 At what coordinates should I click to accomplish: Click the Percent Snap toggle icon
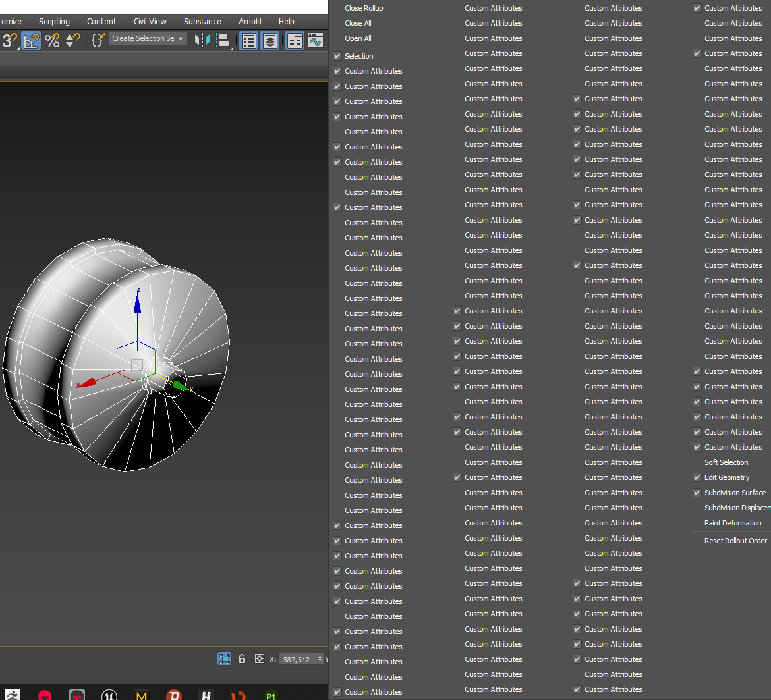pos(52,41)
